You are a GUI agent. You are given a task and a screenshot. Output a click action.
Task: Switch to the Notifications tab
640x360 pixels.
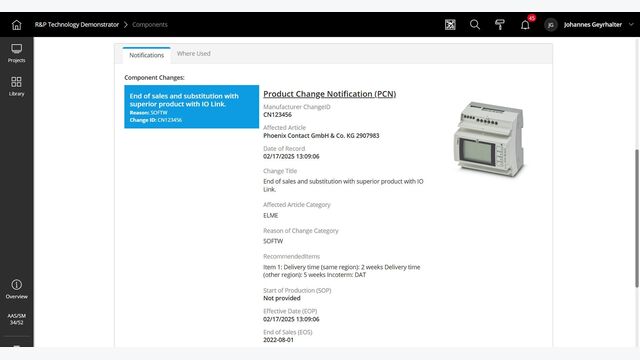(147, 55)
